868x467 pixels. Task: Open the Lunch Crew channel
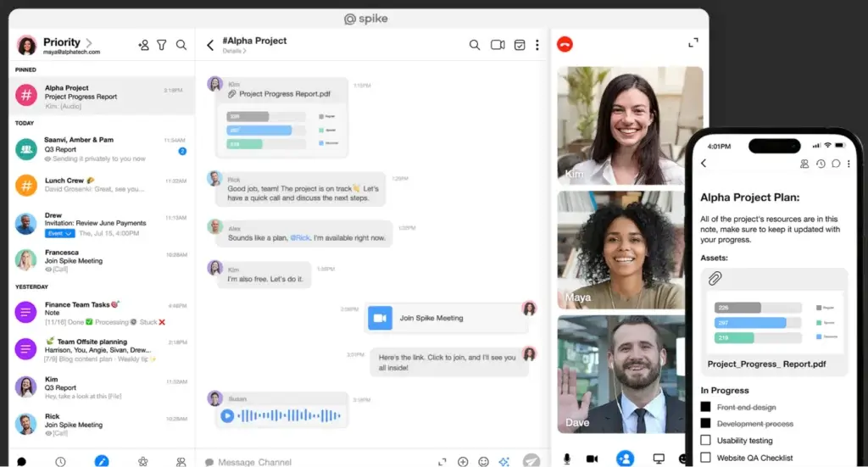(102, 186)
